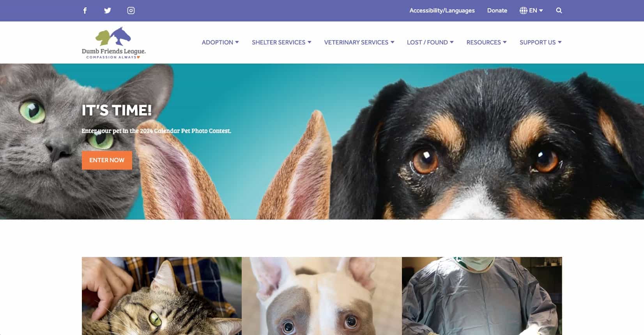
Task: Select the tabby cat thumbnail
Action: click(x=162, y=296)
